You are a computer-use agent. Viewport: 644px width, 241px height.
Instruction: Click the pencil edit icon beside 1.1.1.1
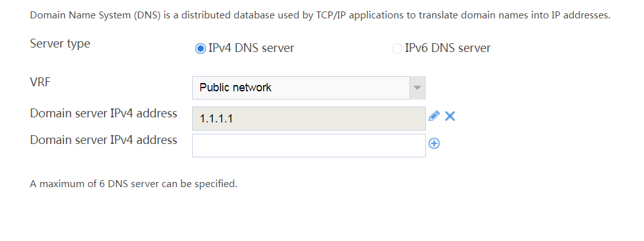434,116
